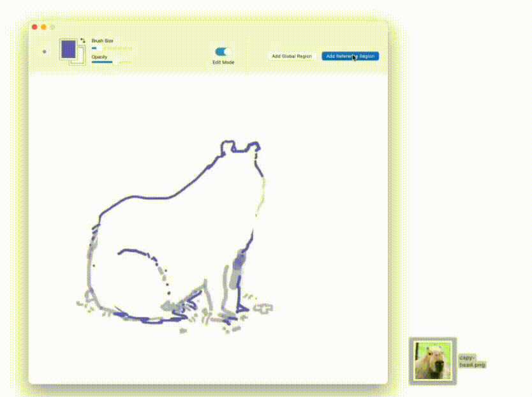The width and height of the screenshot is (532, 397).
Task: Toggle the Edit Mode switch off
Action: click(223, 52)
